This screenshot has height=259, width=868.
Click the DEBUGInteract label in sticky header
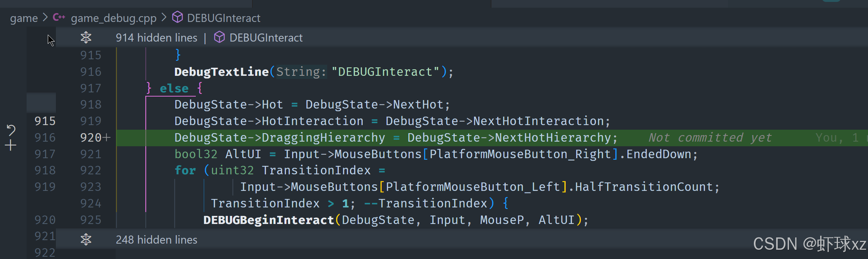pos(266,38)
